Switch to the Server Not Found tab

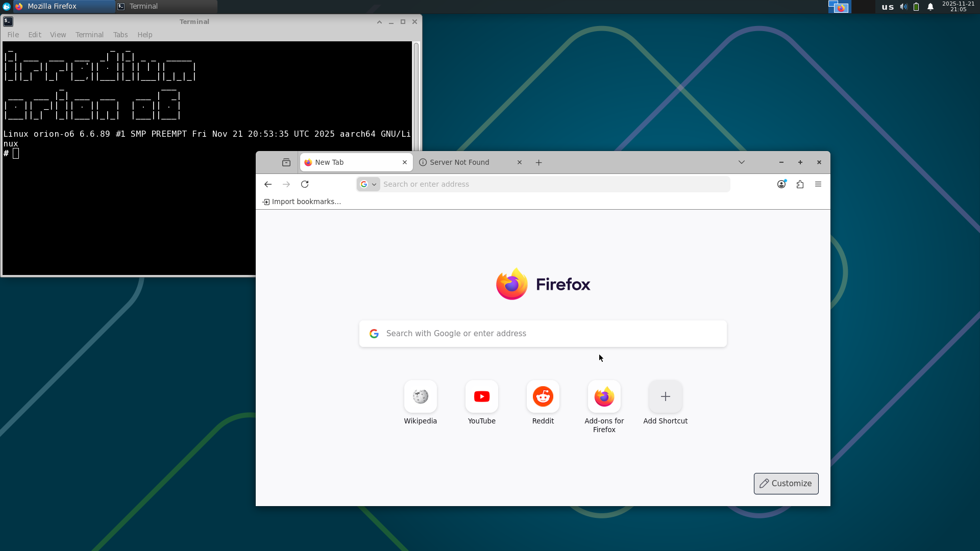click(471, 162)
